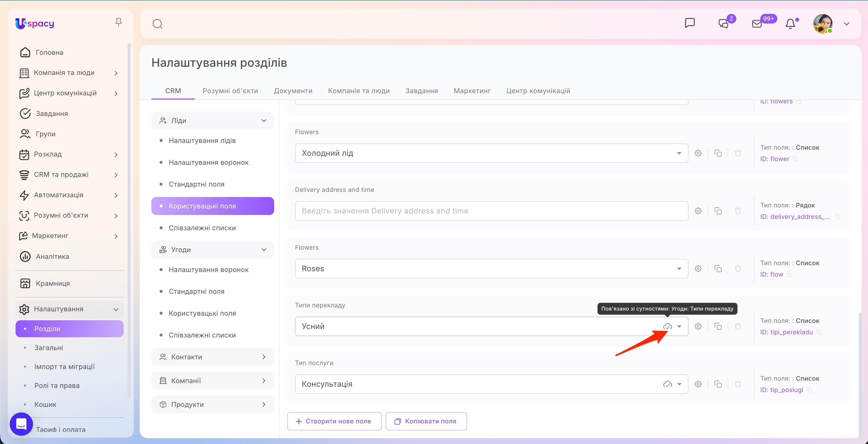
Task: Expand Компанія та люди sidebar arrow
Action: click(x=116, y=73)
